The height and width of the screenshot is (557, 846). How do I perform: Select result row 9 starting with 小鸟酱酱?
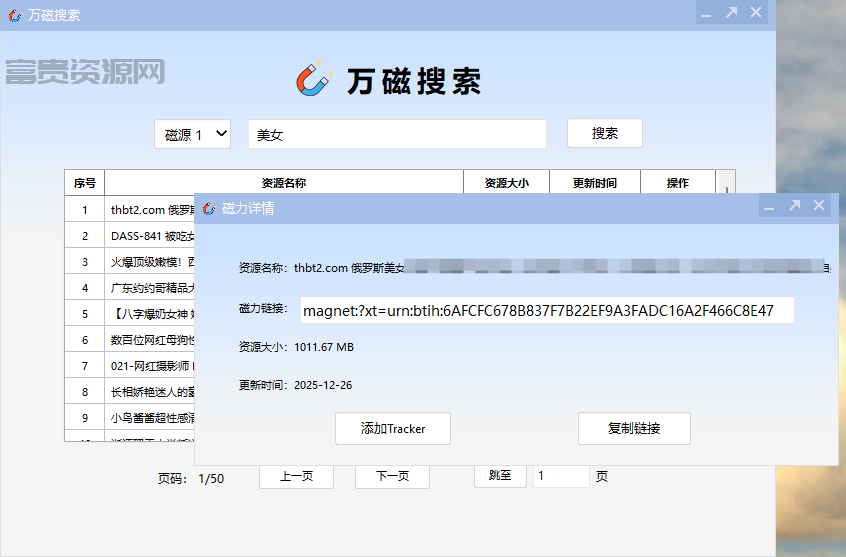click(x=129, y=418)
